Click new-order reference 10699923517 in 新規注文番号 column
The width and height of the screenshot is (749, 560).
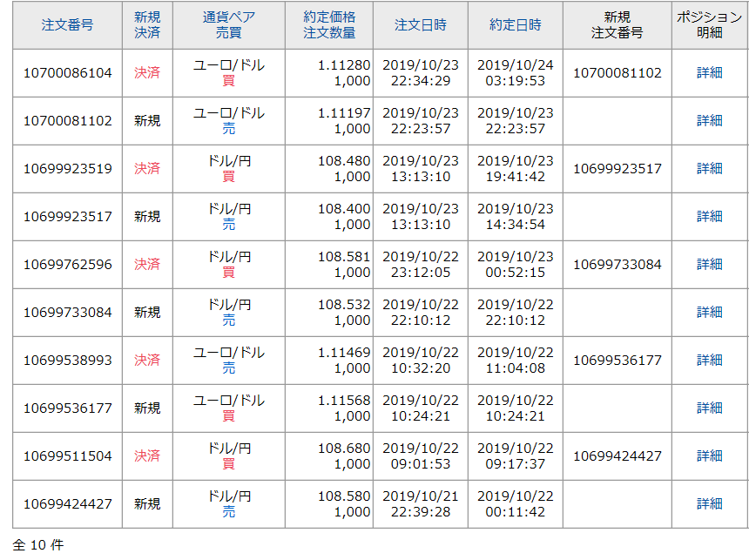click(x=617, y=168)
